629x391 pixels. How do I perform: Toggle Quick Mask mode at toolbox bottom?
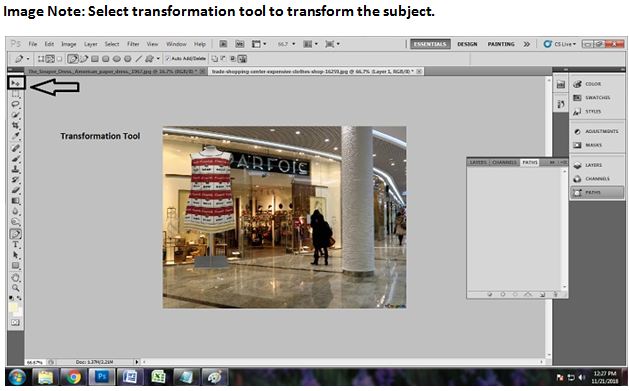[15, 322]
